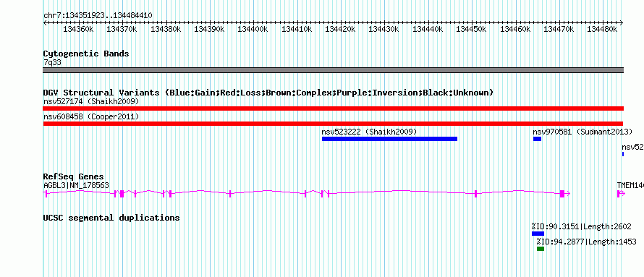Viewport: 644px width, 277px height.
Task: Click the 134400k ruler tick label
Action: [253, 30]
